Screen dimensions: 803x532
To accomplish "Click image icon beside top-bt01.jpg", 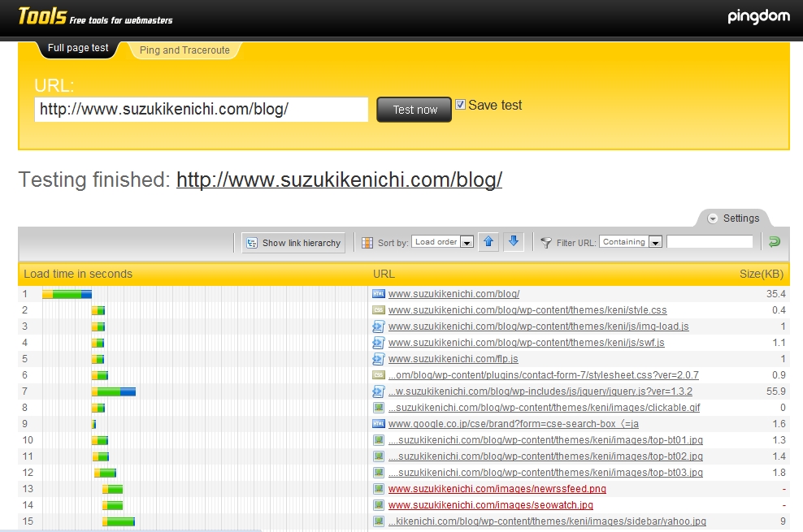I will (x=379, y=440).
